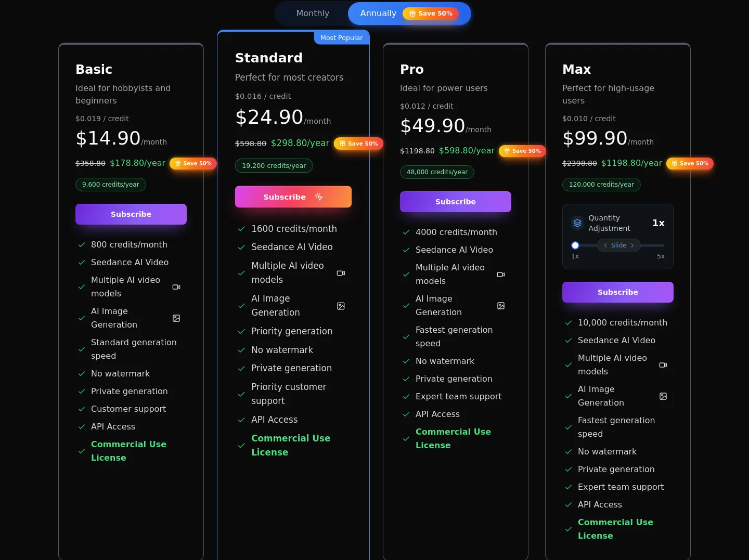Subscribe to the Standard plan
This screenshot has height=560, width=749.
(293, 197)
